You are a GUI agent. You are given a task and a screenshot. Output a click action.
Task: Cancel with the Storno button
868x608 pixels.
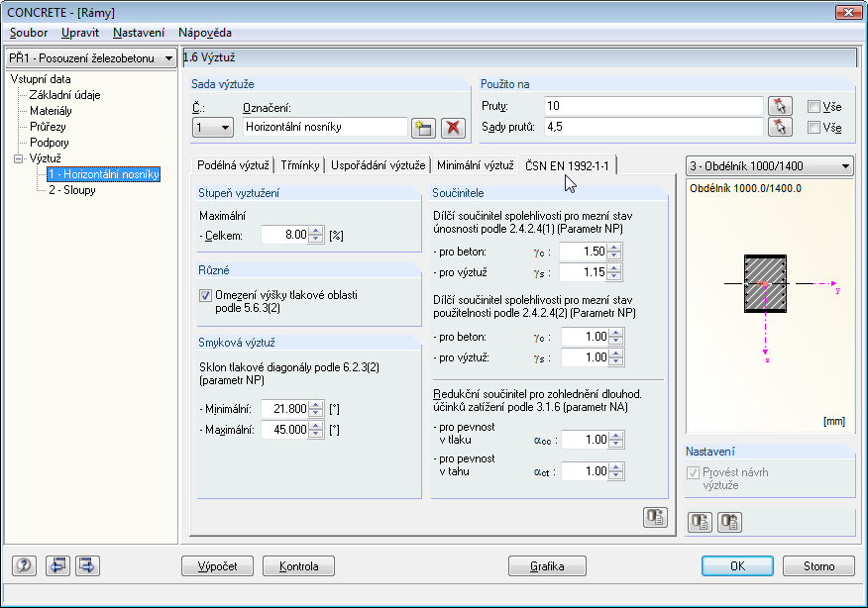pyautogui.click(x=818, y=566)
